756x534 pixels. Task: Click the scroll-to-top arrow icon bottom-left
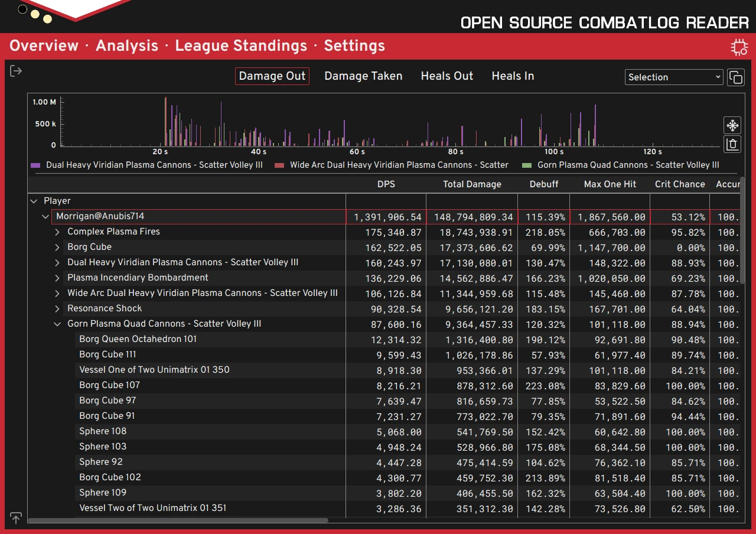click(15, 517)
